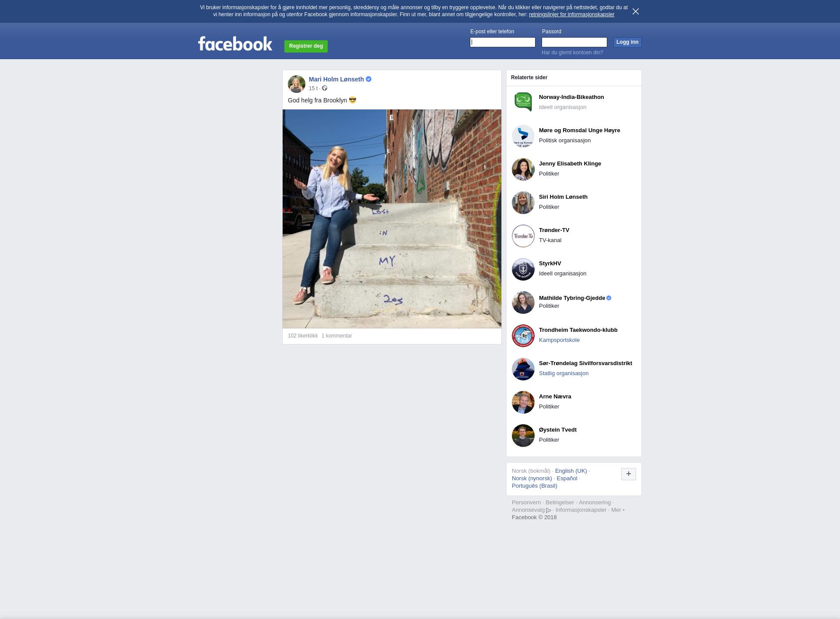Open Mari Holm Lønseth's profile picture
The image size is (840, 619).
[x=296, y=84]
